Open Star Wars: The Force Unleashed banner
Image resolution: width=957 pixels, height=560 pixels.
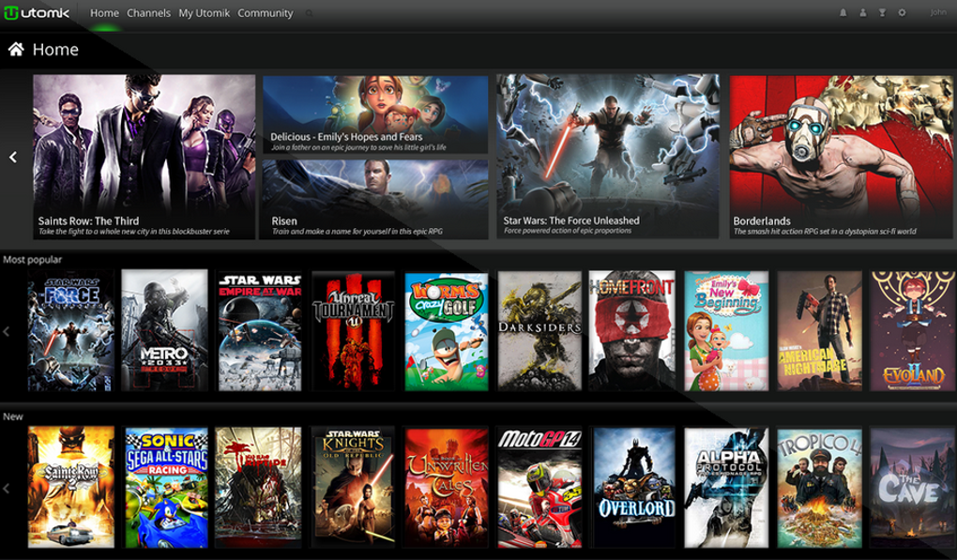point(608,156)
